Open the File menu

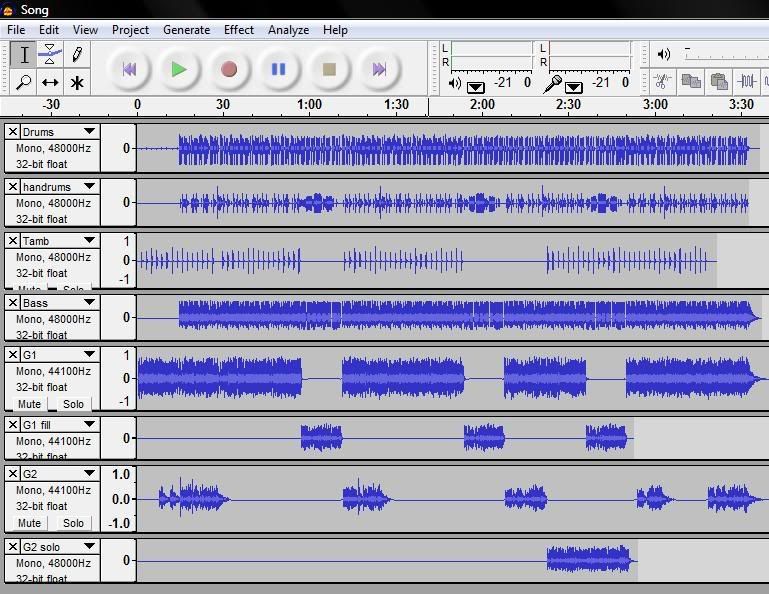pos(16,30)
